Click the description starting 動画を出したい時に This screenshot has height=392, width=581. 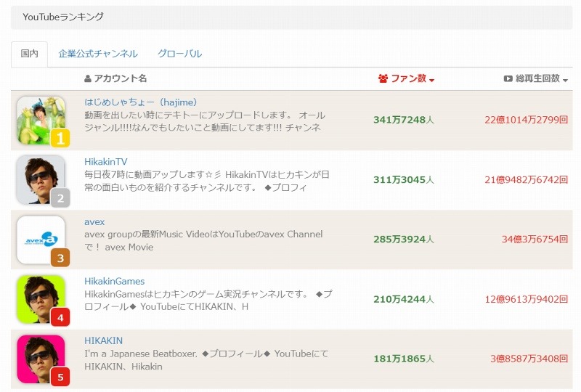[x=205, y=121]
